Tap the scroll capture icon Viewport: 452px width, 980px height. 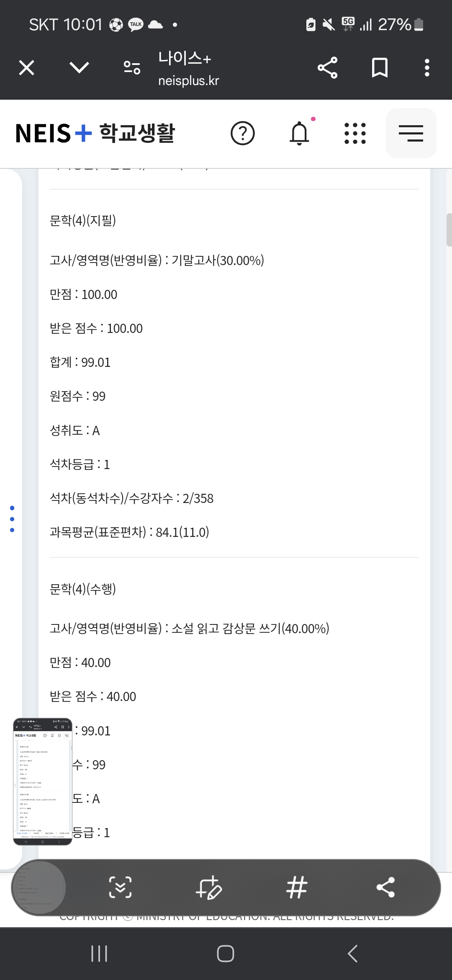pyautogui.click(x=120, y=887)
